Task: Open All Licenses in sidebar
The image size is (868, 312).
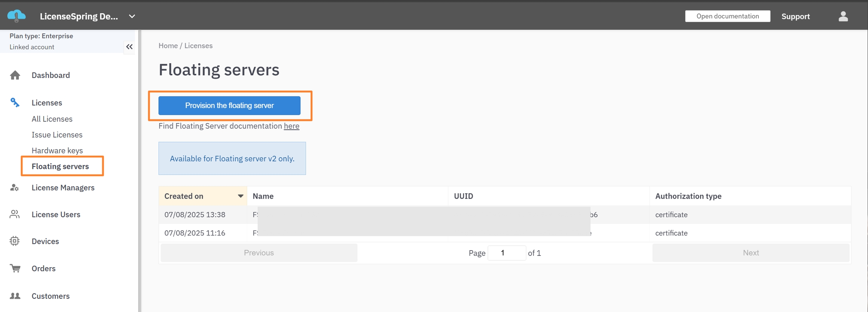Action: pos(52,119)
